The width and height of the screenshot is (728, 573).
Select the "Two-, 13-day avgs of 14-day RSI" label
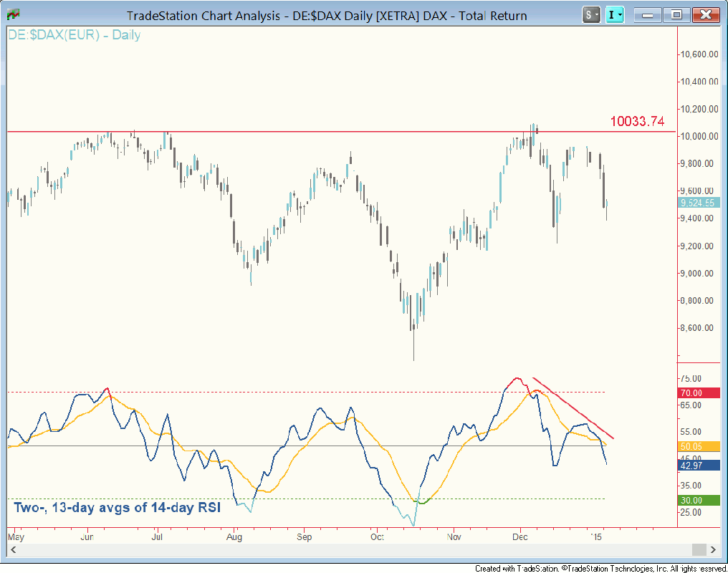tap(118, 508)
